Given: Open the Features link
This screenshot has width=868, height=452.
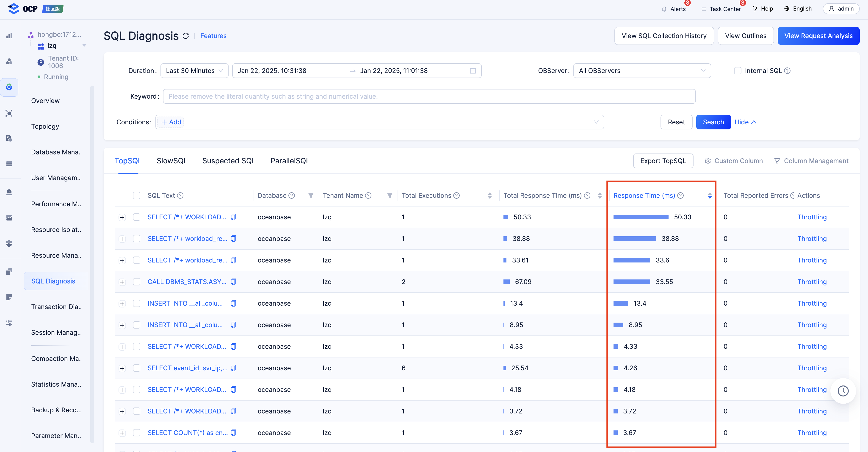Looking at the screenshot, I should (x=213, y=36).
